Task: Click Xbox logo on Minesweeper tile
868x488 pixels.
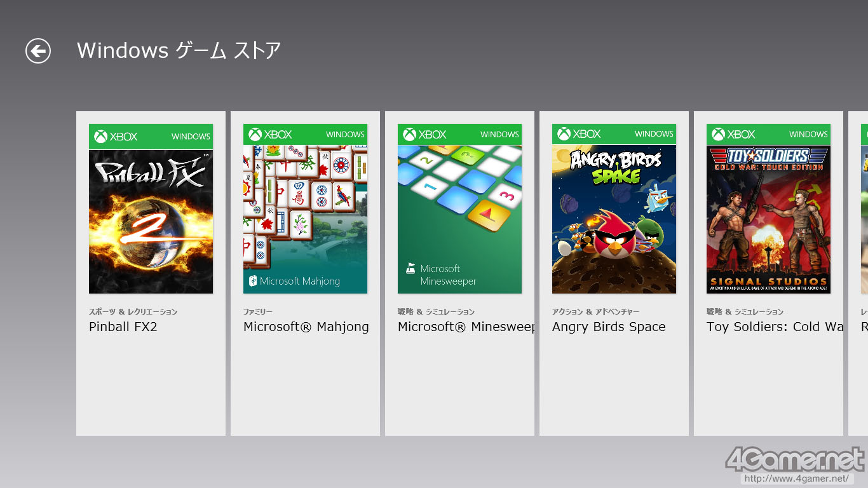Action: [x=424, y=134]
